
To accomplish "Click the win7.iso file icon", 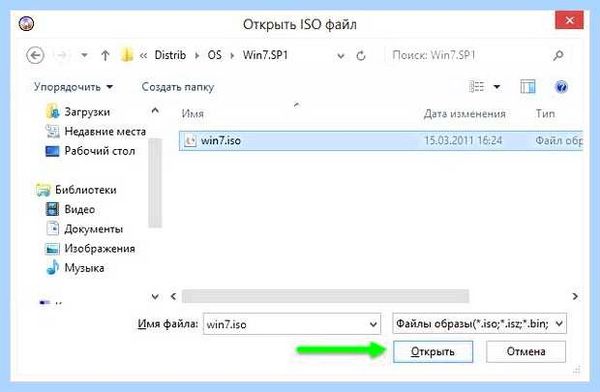I will (190, 140).
